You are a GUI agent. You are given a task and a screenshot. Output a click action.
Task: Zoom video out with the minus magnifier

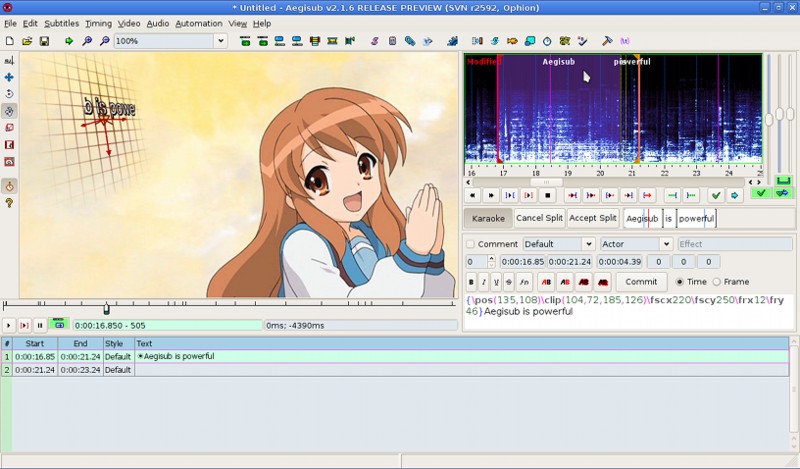[x=104, y=41]
